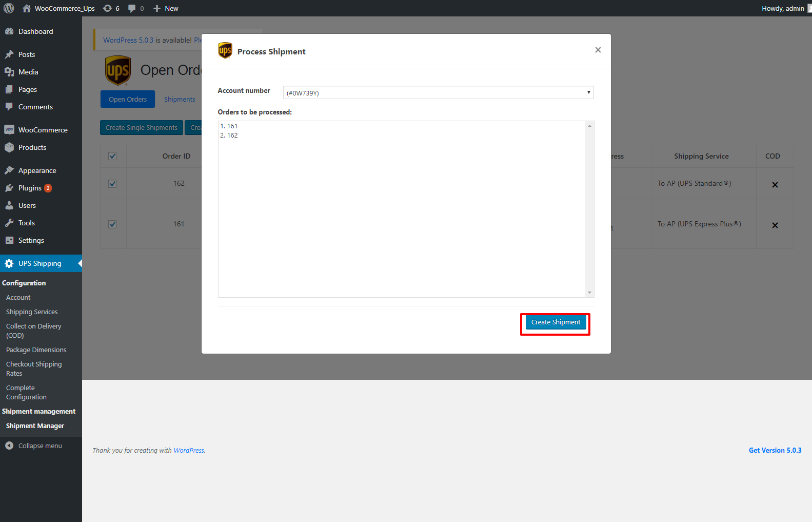Image resolution: width=812 pixels, height=522 pixels.
Task: Switch to the Shipments tab
Action: pos(180,99)
